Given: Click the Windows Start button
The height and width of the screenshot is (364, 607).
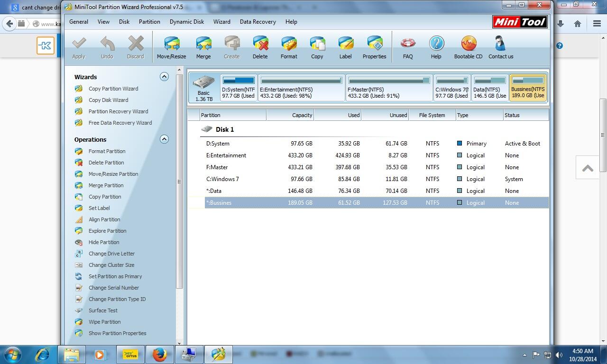Looking at the screenshot, I should (12, 354).
